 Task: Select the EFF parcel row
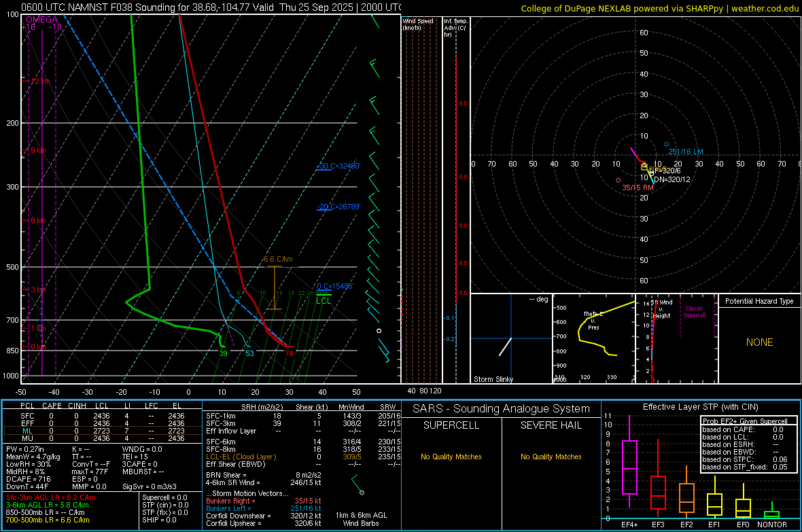(101, 423)
